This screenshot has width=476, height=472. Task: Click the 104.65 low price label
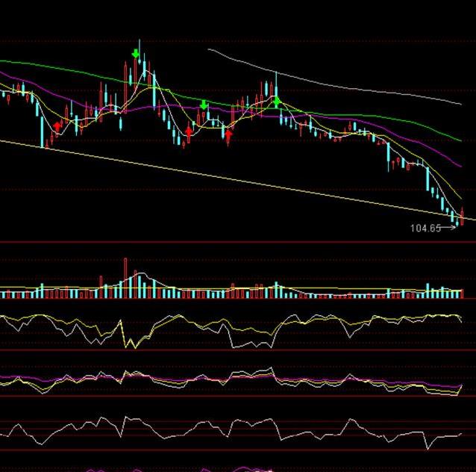pyautogui.click(x=425, y=228)
